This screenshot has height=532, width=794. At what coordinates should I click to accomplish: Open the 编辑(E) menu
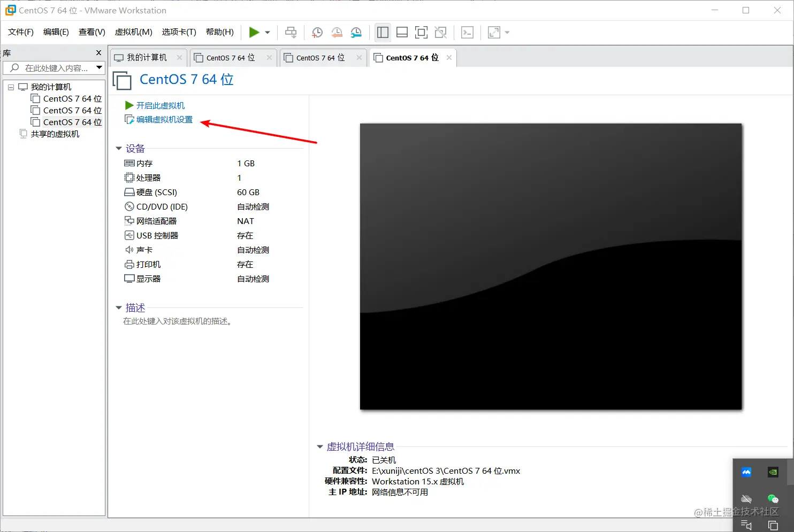[x=56, y=32]
